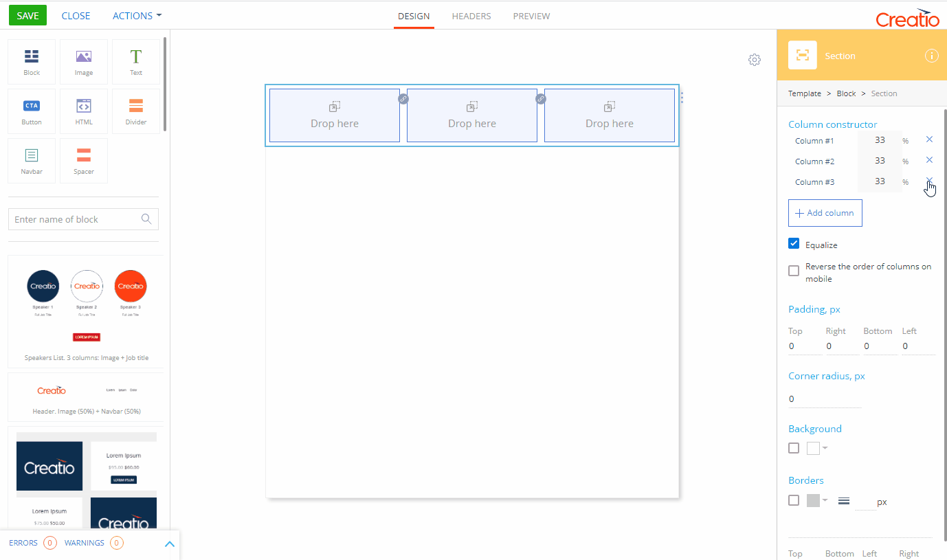Click the info icon in Section header
Viewport: 947px width, 560px height.
pyautogui.click(x=931, y=56)
